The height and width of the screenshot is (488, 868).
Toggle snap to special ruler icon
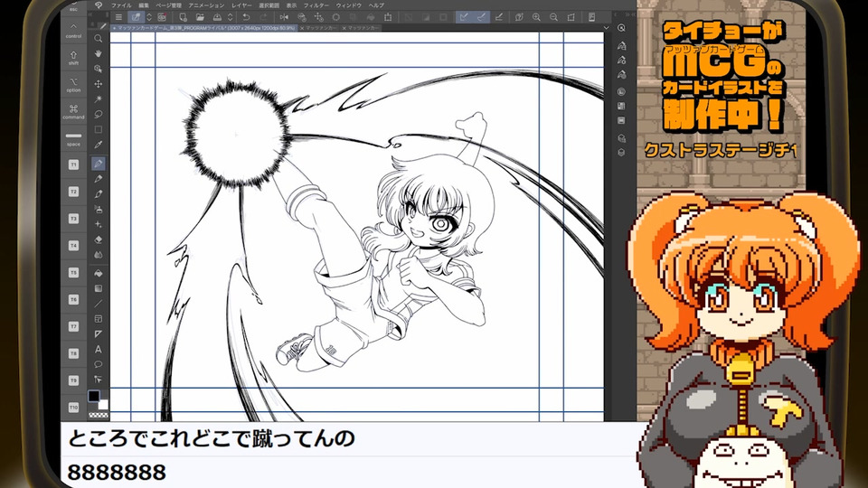pyautogui.click(x=482, y=17)
